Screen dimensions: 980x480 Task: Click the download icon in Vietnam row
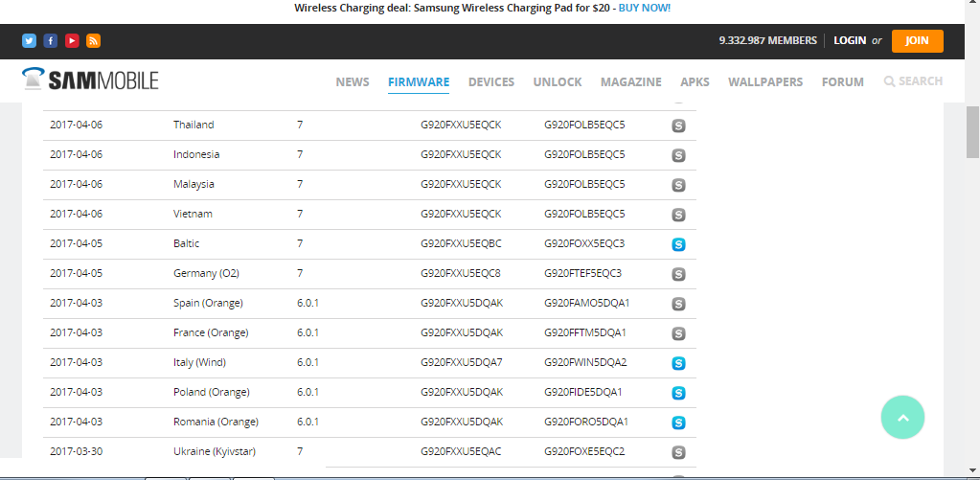click(x=678, y=215)
